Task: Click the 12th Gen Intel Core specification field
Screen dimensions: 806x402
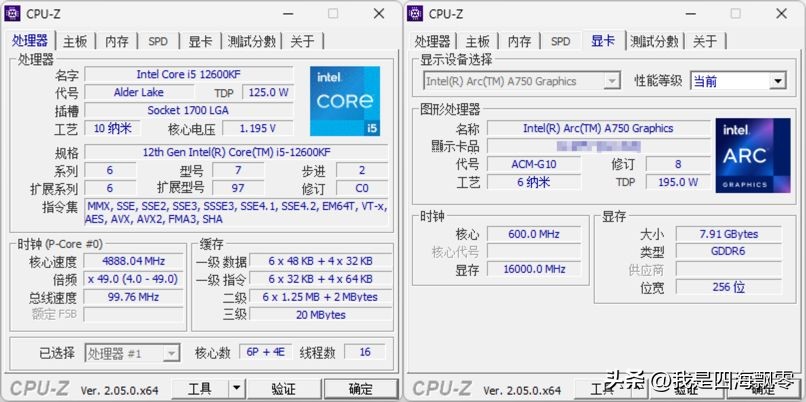Action: click(236, 153)
